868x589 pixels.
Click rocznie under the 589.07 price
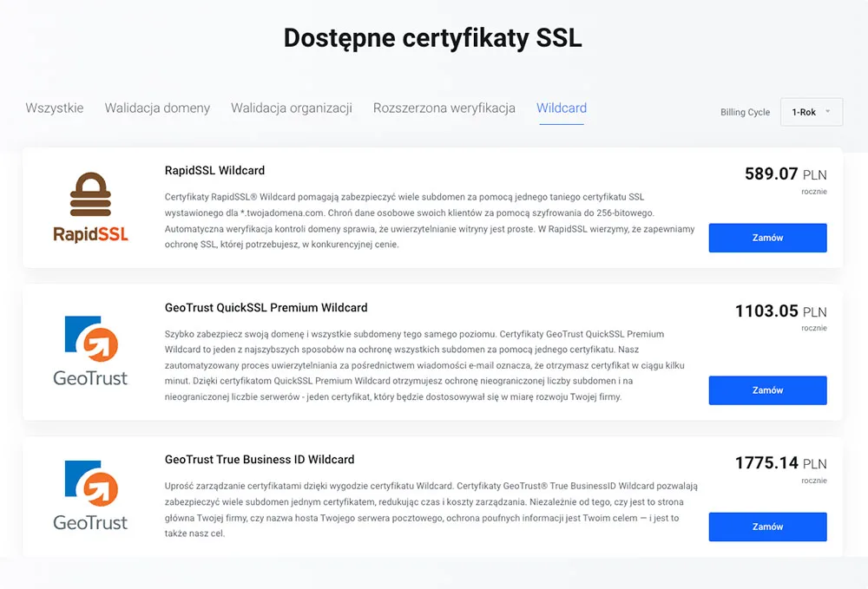pyautogui.click(x=814, y=192)
